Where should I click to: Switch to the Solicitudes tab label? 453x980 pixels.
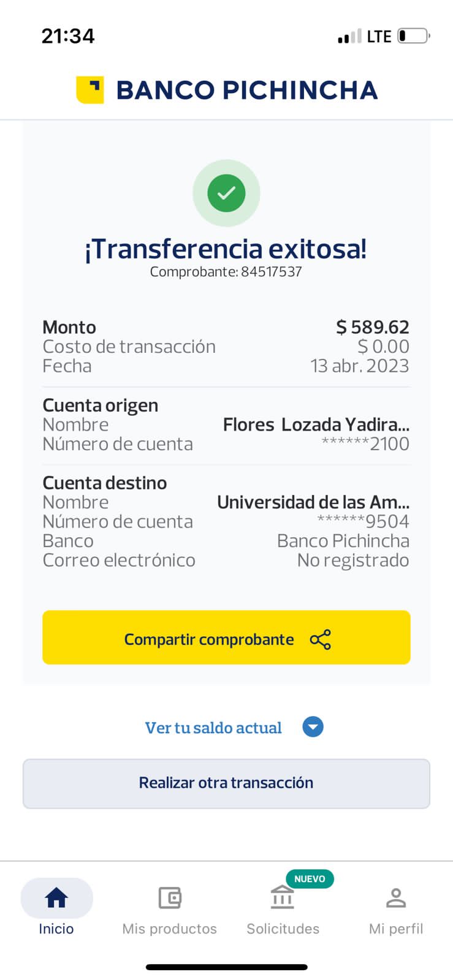283,929
